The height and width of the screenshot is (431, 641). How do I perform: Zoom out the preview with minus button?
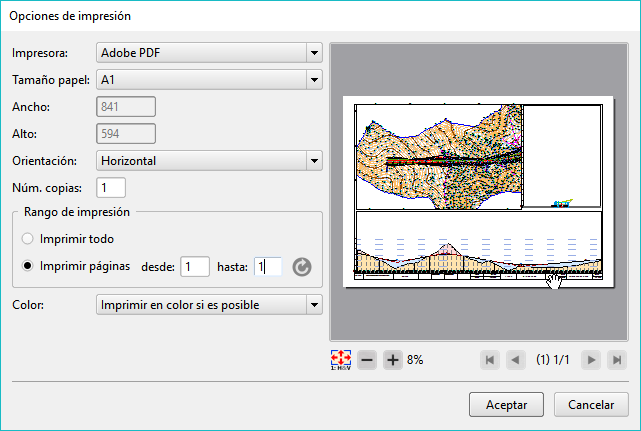tap(367, 360)
